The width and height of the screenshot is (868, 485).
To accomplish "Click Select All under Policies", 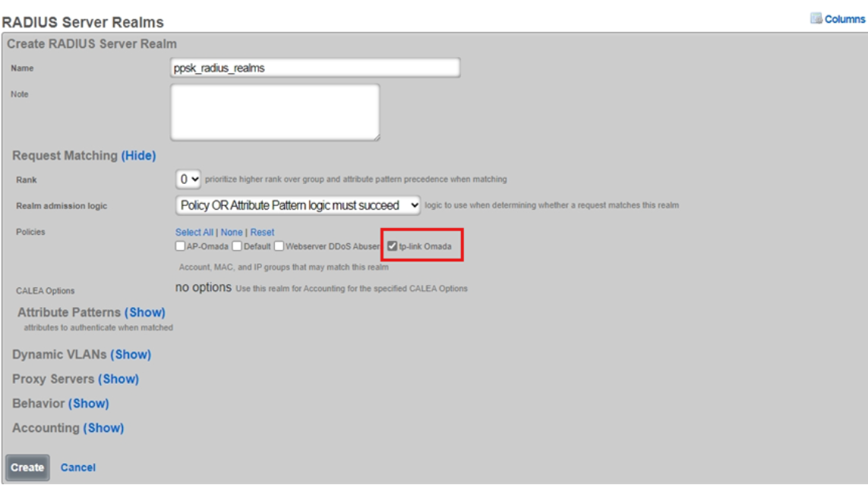I will [x=194, y=233].
